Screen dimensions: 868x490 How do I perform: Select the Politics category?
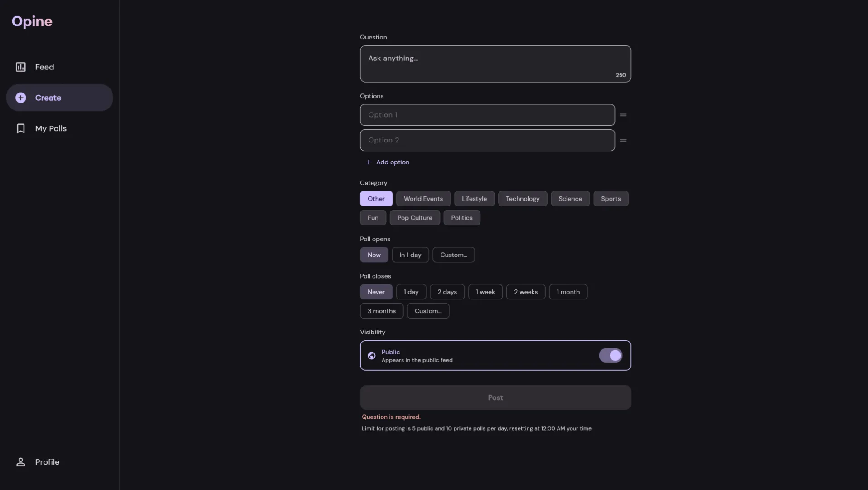point(462,218)
